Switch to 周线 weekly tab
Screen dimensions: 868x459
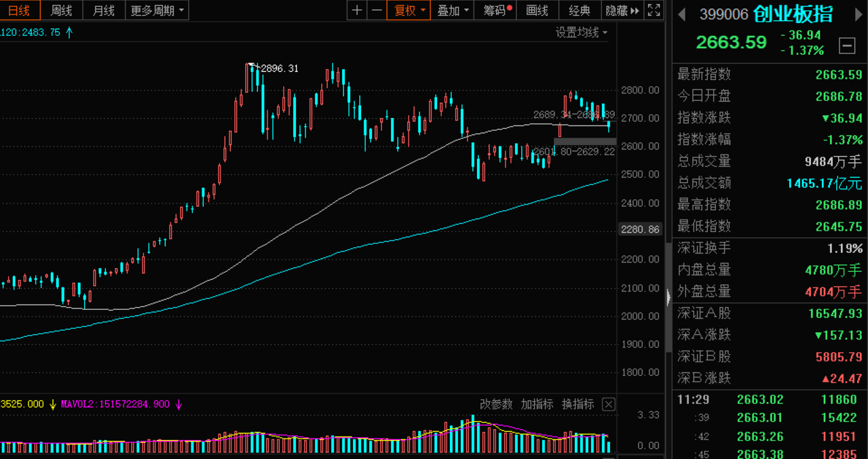pyautogui.click(x=61, y=10)
